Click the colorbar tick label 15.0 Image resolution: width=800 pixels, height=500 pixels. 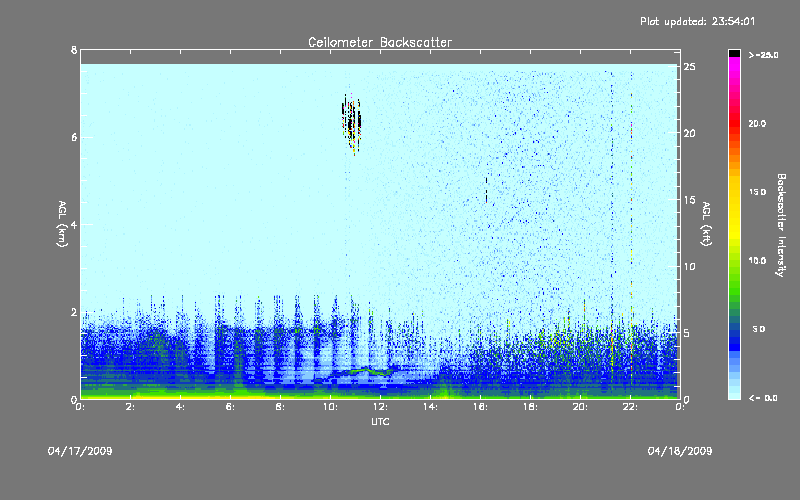click(757, 192)
